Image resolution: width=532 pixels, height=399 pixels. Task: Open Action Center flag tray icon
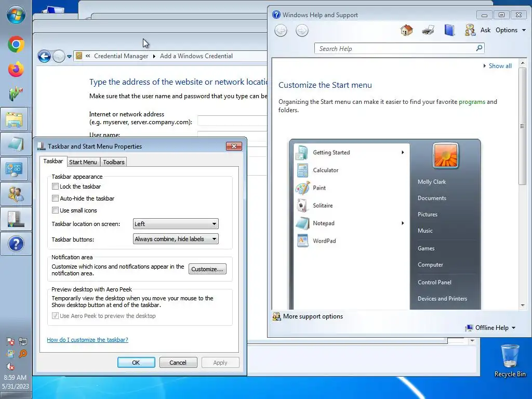pos(10,341)
